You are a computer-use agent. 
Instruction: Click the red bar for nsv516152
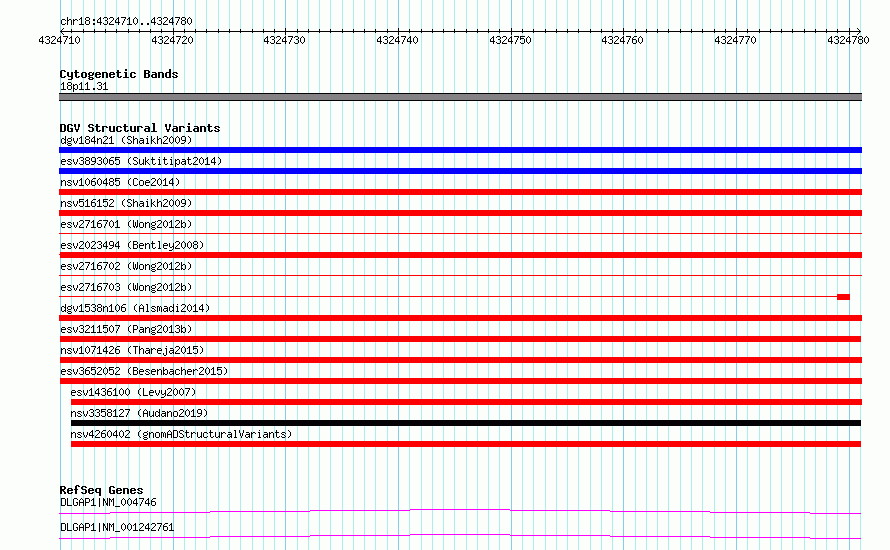tap(460, 213)
